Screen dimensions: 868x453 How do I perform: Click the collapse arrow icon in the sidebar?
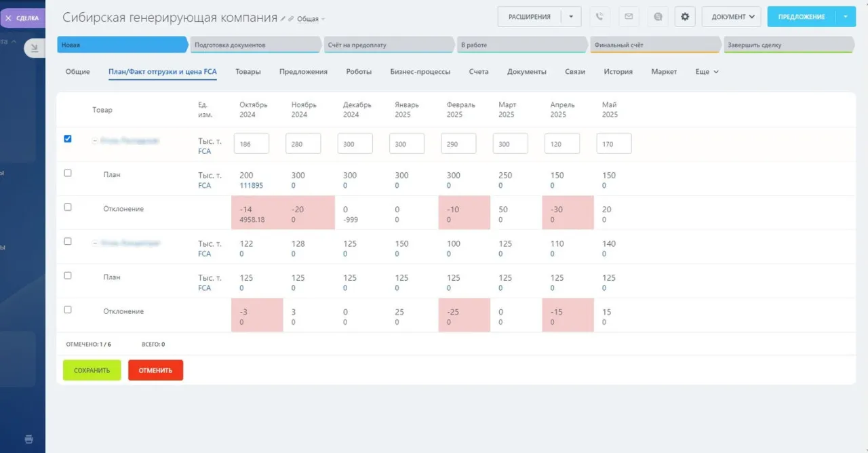tap(34, 48)
